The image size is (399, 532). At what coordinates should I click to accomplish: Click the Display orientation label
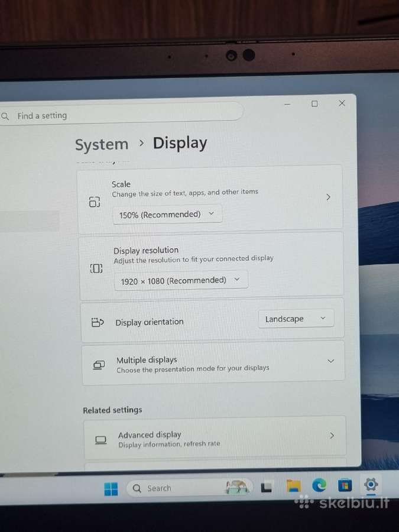click(150, 322)
